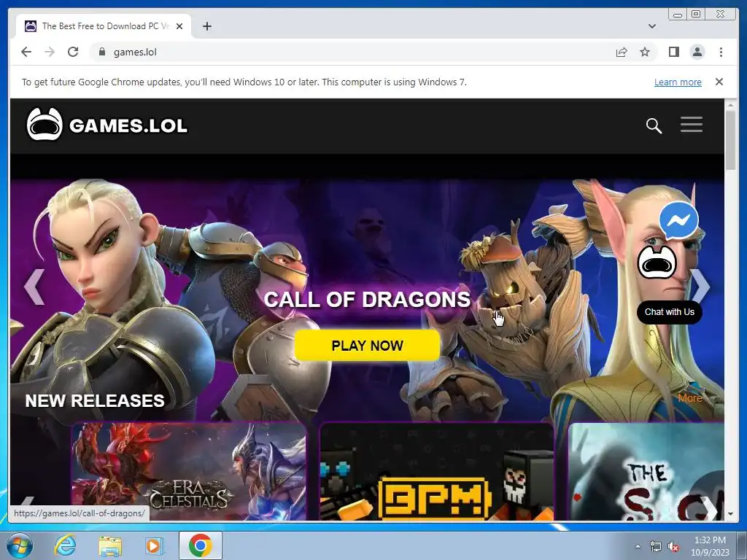Advance to next hero banner slide
Screen dimensions: 747x560
tap(700, 287)
